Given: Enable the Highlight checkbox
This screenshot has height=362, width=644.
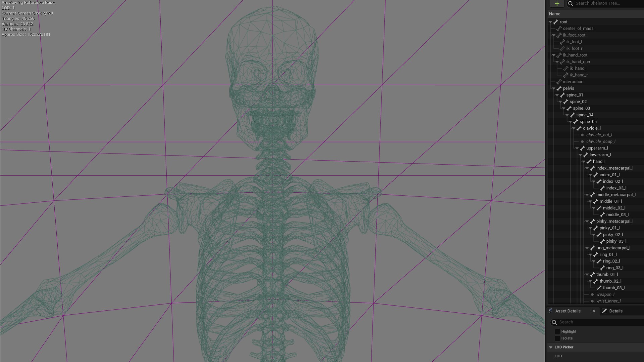Looking at the screenshot, I should tap(558, 331).
